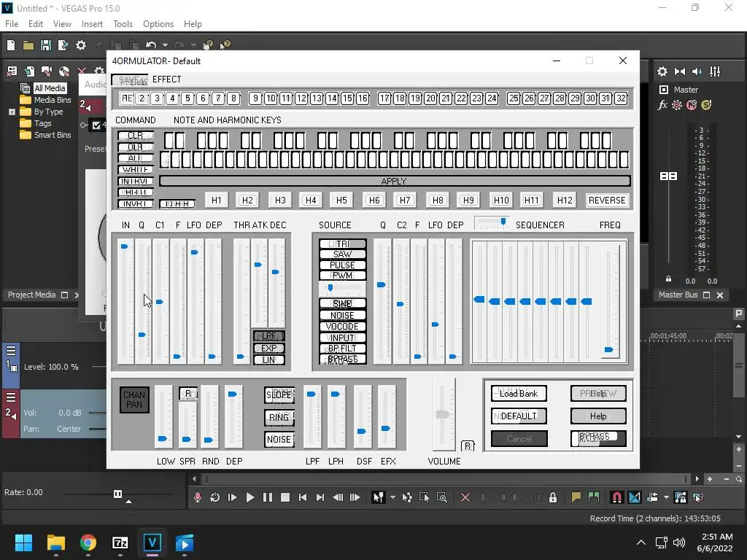Open the Tools menu
The height and width of the screenshot is (560, 747).
click(x=123, y=24)
